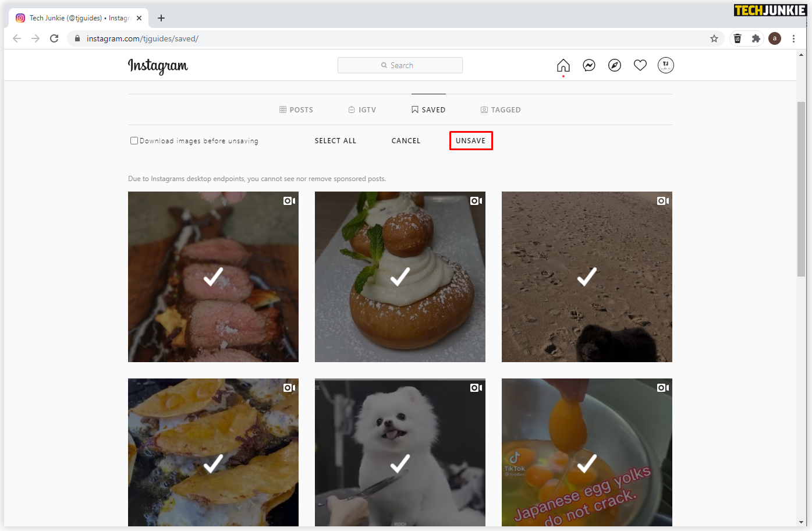Click the SELECT ALL link
This screenshot has height=531, width=812.
tap(335, 140)
